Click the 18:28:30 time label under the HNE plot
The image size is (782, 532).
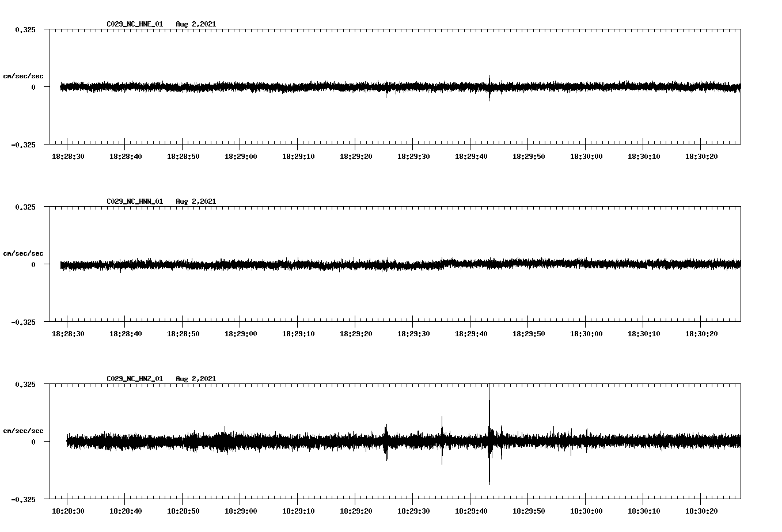68,157
